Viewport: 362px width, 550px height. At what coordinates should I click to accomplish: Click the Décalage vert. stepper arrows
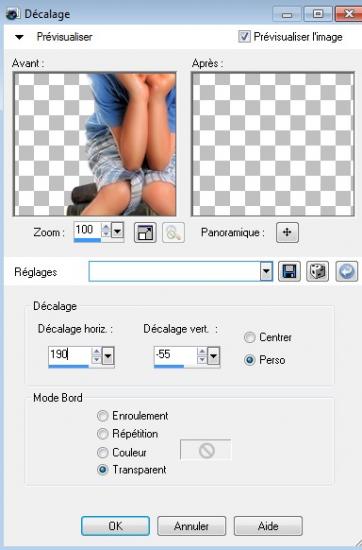(202, 356)
